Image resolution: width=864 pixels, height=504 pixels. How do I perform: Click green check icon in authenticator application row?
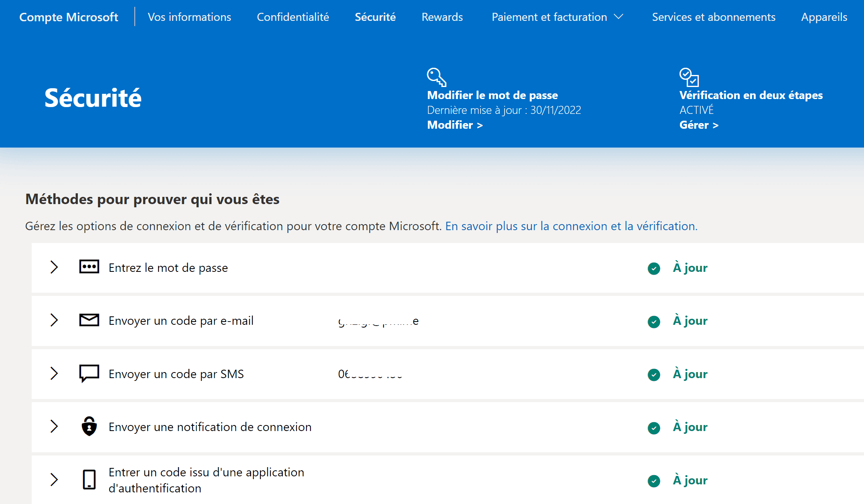click(654, 481)
